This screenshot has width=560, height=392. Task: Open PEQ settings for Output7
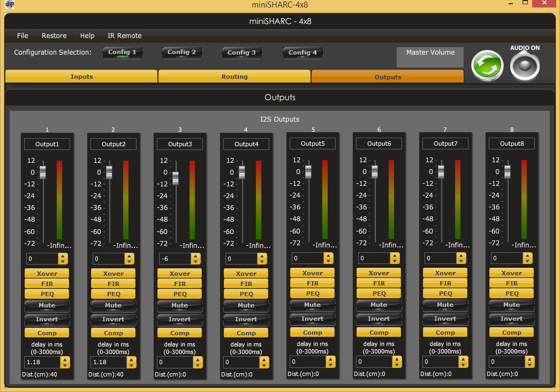(x=445, y=293)
